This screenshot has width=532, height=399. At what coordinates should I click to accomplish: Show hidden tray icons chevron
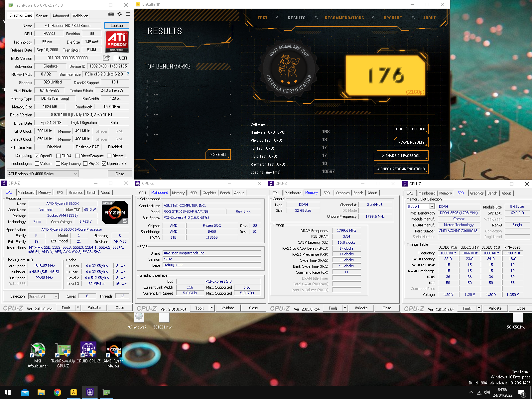(471, 392)
